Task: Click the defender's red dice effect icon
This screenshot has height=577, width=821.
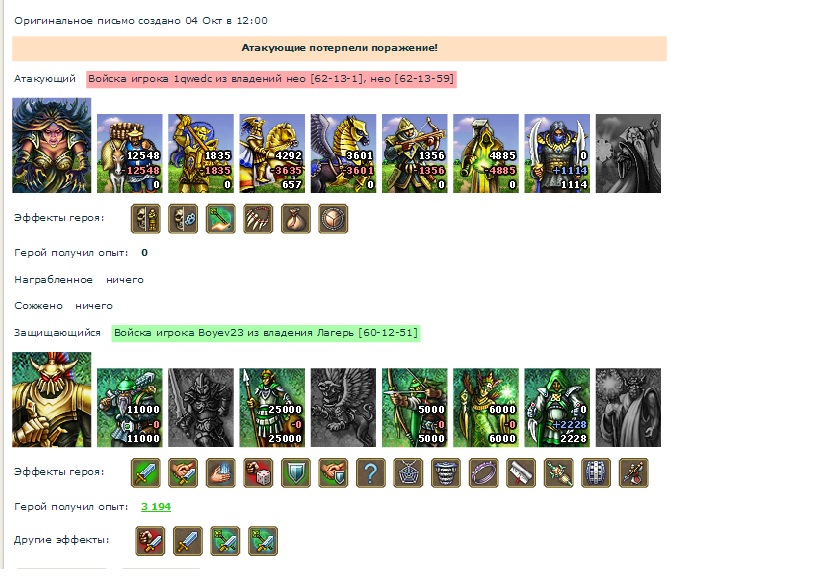Action: [258, 473]
